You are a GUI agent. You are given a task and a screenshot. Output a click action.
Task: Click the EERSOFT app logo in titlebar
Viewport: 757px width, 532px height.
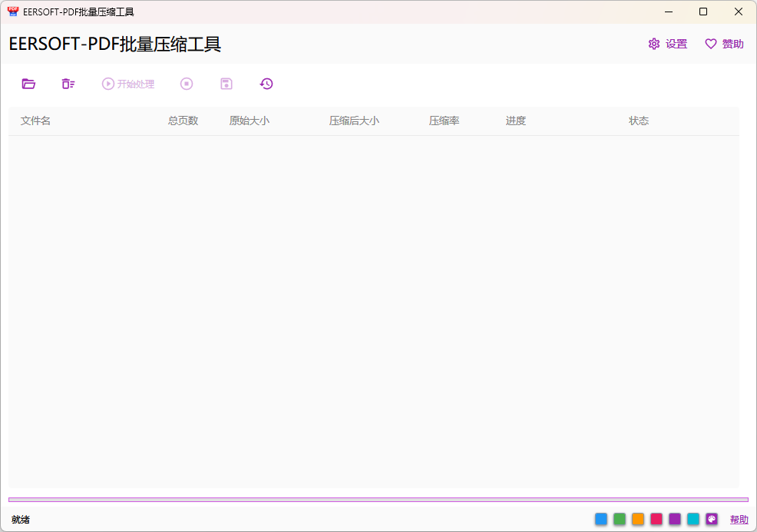pos(12,12)
